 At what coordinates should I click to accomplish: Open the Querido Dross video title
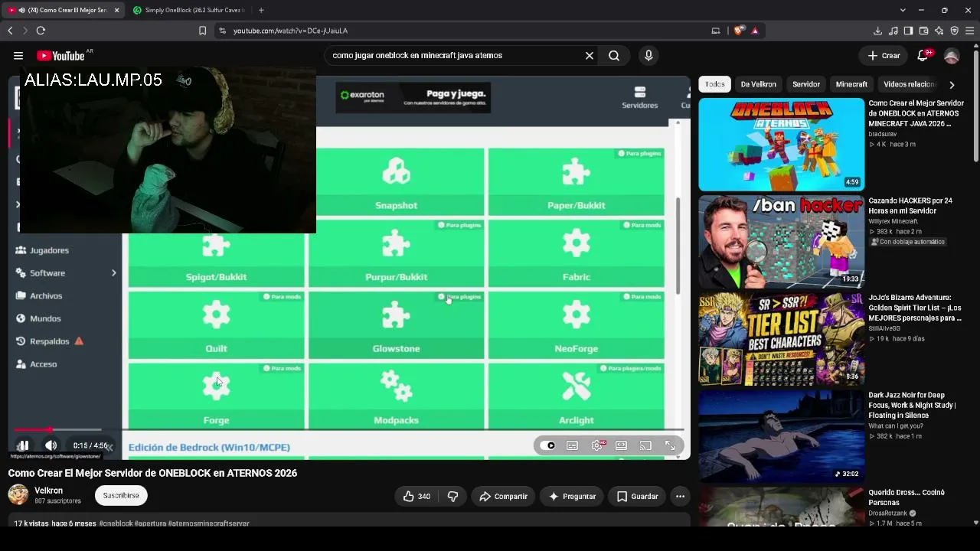coord(906,497)
